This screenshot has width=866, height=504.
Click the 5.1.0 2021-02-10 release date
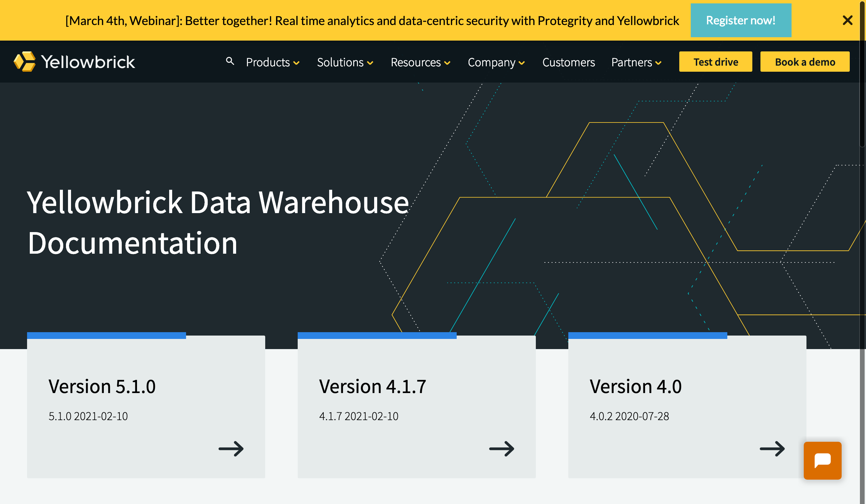coord(88,416)
